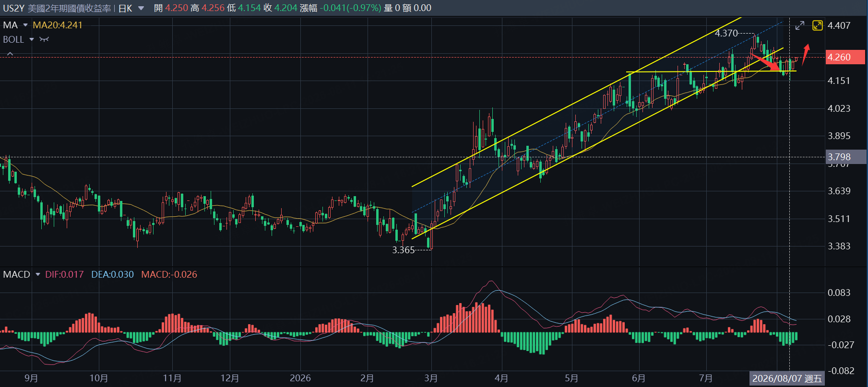
Task: Click the 4.151 price axis label
Action: coord(839,81)
